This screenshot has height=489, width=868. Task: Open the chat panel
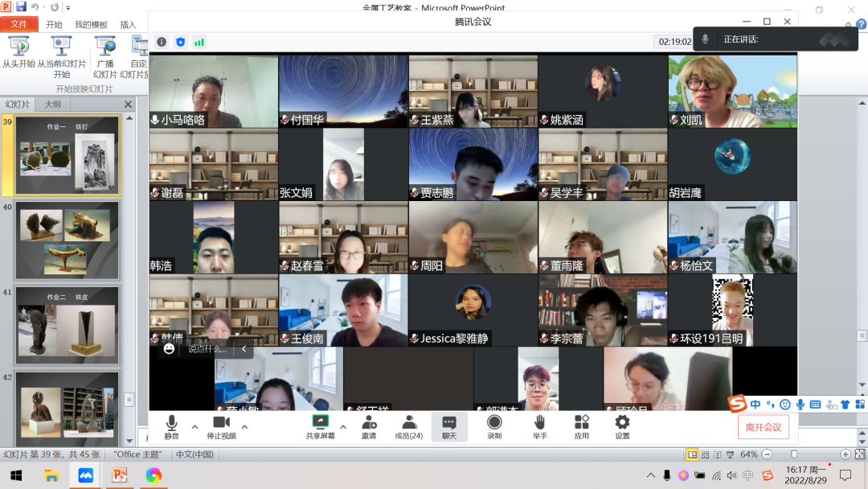point(449,427)
